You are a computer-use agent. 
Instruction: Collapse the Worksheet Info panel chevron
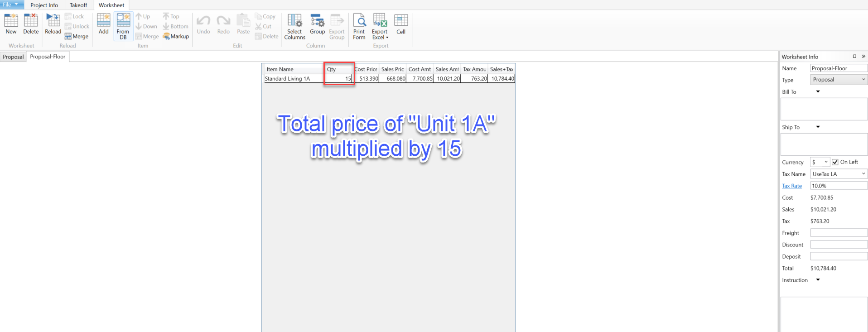point(863,57)
